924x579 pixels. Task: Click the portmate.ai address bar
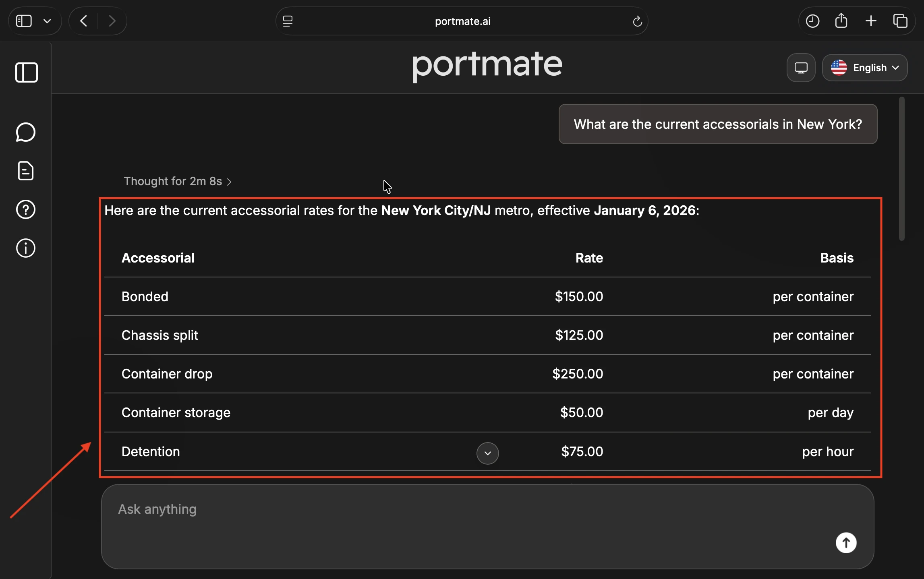tap(462, 21)
